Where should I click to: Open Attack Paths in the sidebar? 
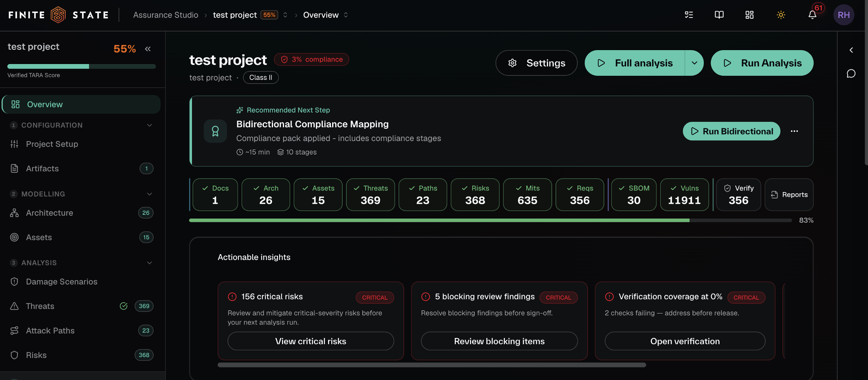tap(82, 331)
